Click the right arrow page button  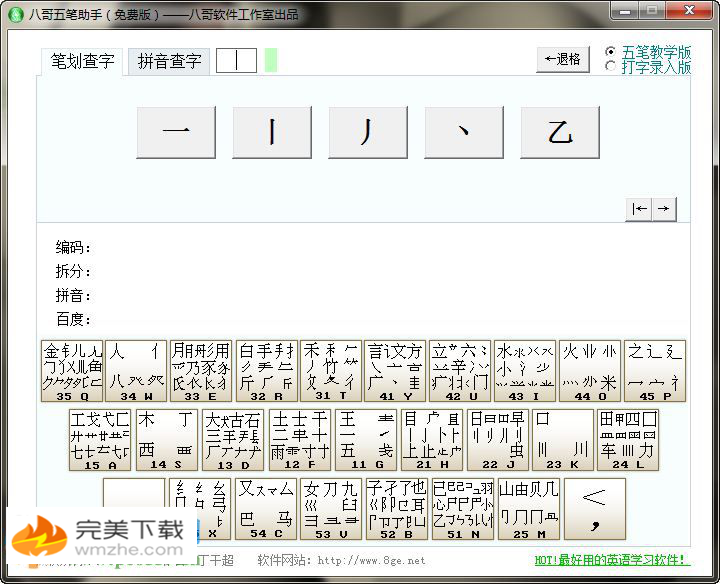tap(663, 208)
